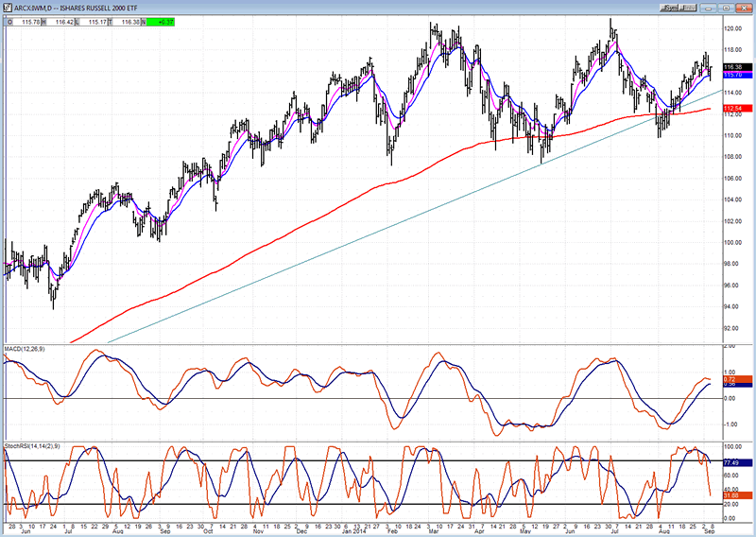Click the blue 77.49 StochRSI value tag
Screen dimensions: 756x537
pyautogui.click(x=731, y=462)
